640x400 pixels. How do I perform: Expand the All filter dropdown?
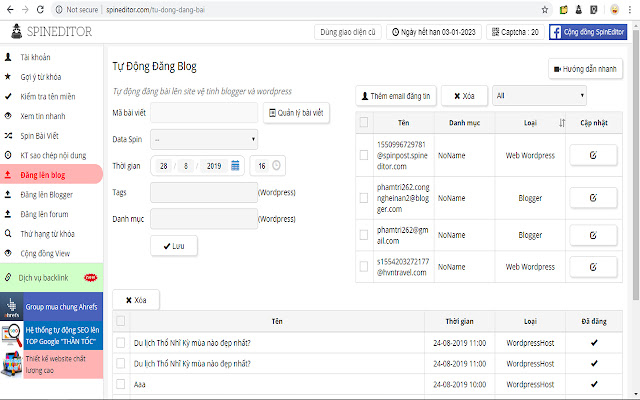tap(539, 97)
